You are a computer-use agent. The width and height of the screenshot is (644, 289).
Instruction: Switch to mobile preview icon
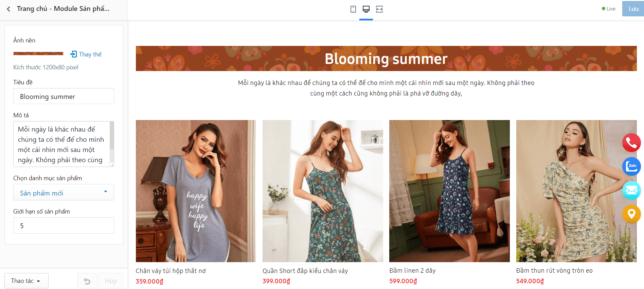tap(353, 9)
